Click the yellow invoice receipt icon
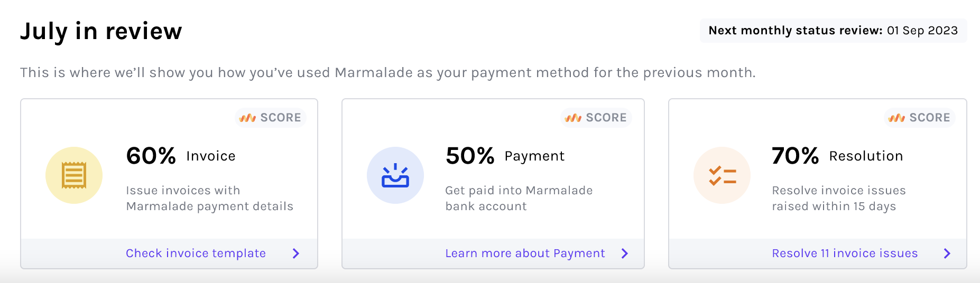This screenshot has height=283, width=980. (74, 175)
